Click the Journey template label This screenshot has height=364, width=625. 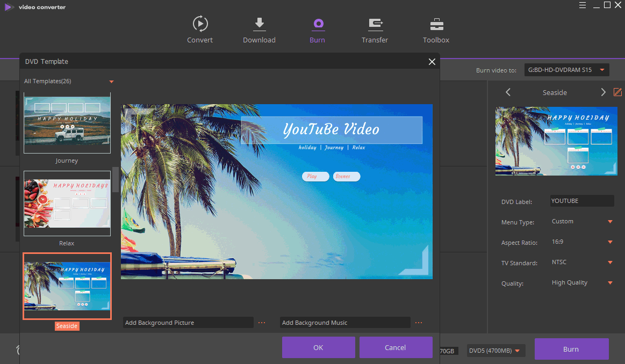tap(67, 161)
